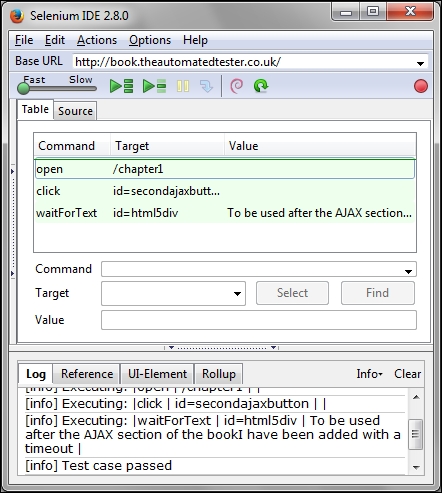This screenshot has width=442, height=493.
Task: Open the Info log level dropdown
Action: coord(369,374)
